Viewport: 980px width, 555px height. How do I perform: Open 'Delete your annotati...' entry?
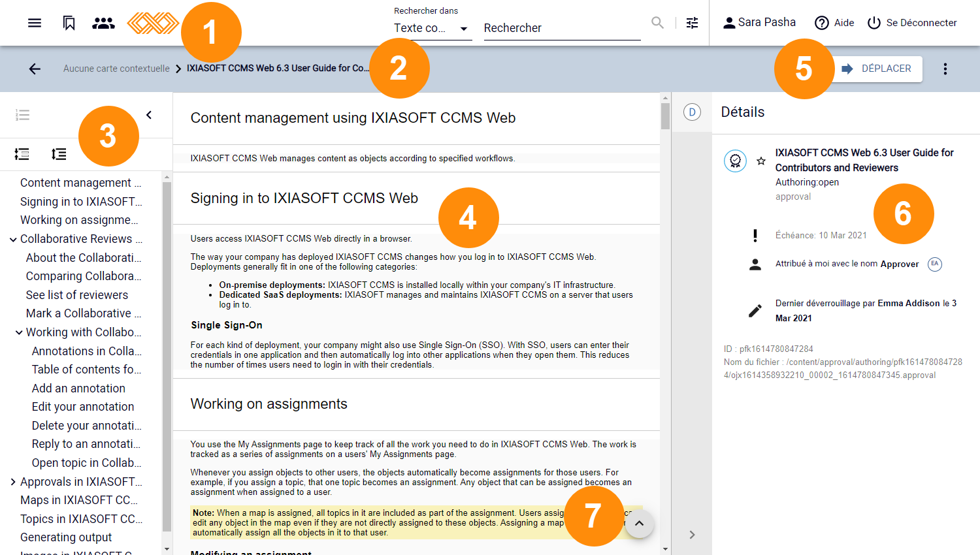(87, 426)
